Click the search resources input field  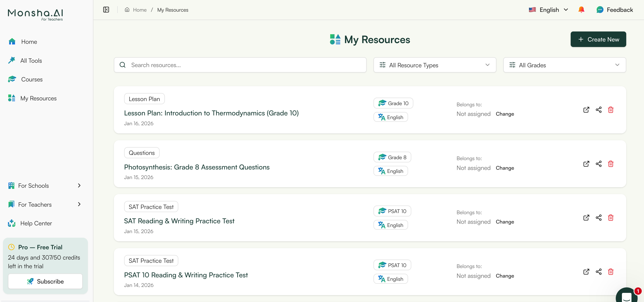point(240,65)
